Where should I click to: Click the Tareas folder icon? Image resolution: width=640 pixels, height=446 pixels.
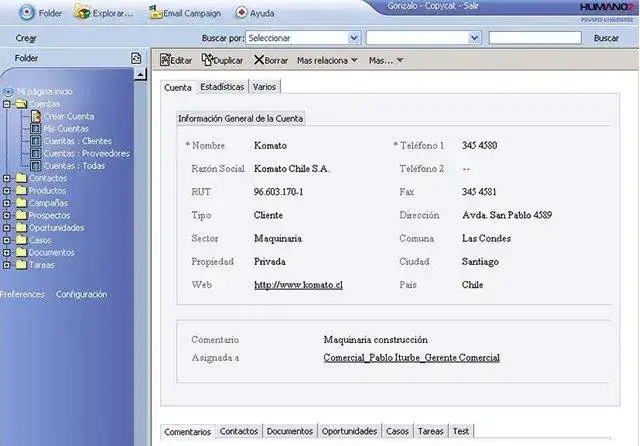pyautogui.click(x=21, y=265)
